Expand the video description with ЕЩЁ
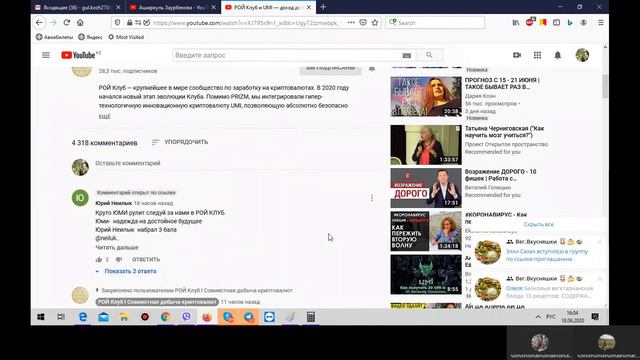The height and width of the screenshot is (360, 640). click(x=104, y=116)
